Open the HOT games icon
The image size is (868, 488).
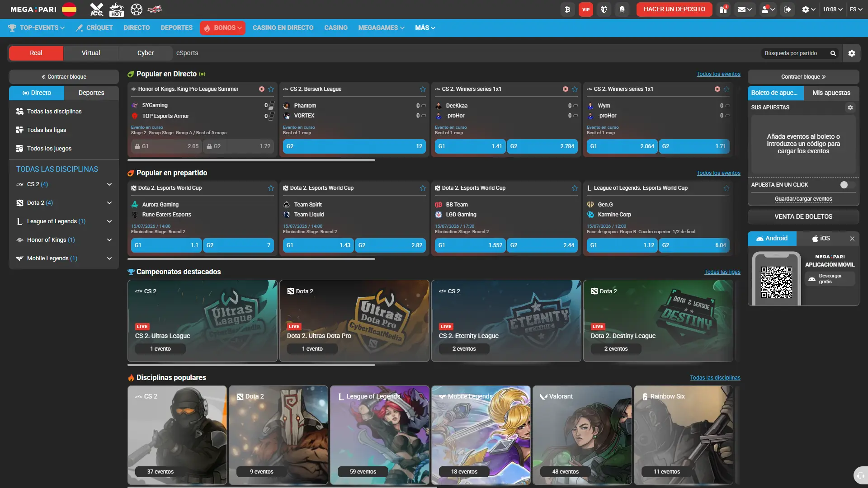point(117,9)
